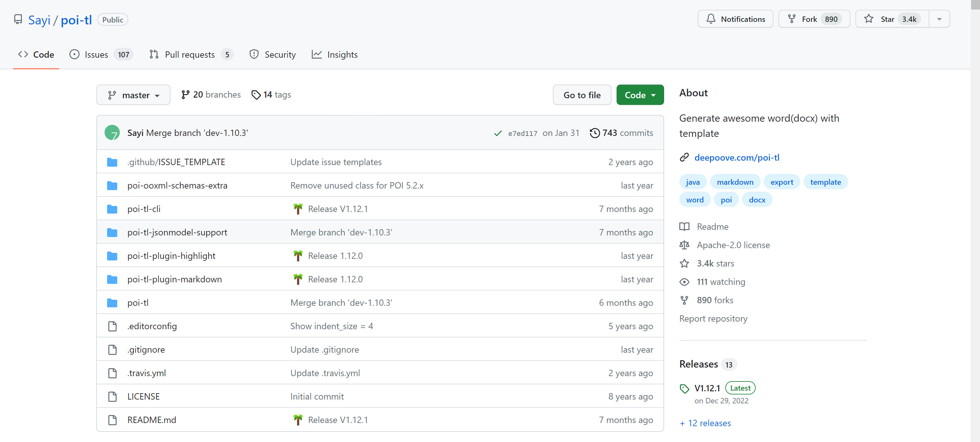Click the tags icon next to 14 tags
The image size is (980, 442).
(256, 95)
